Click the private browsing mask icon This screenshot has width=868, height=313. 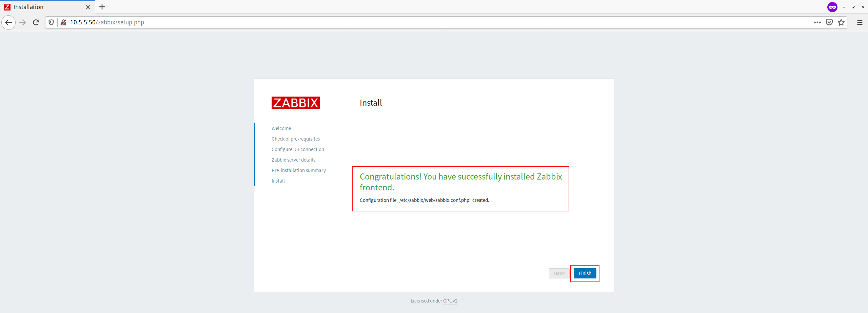click(832, 7)
